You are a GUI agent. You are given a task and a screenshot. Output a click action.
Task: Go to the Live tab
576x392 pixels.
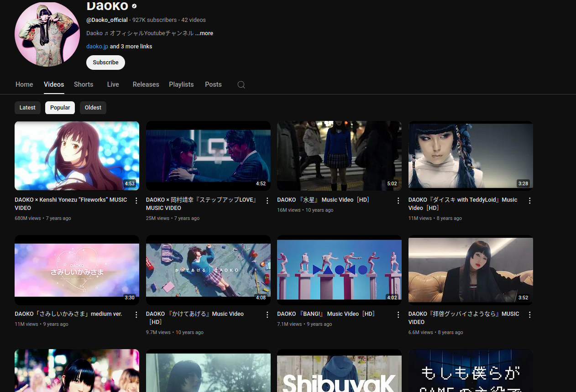click(113, 84)
